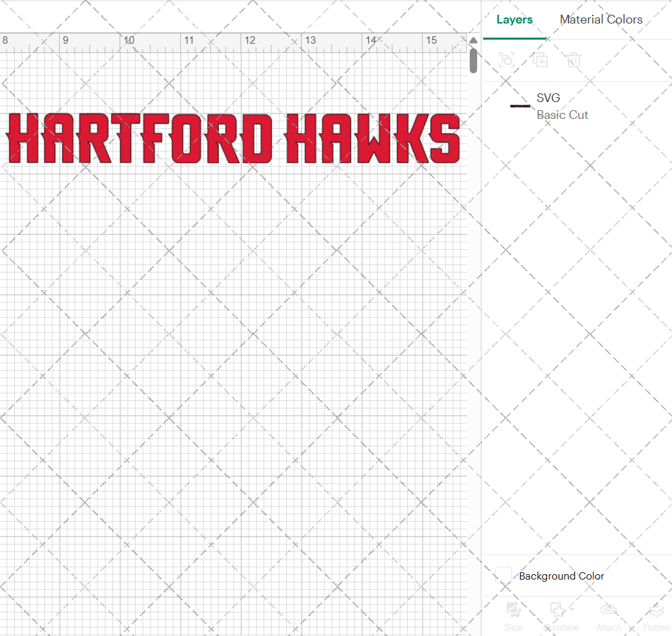Click ruler mark 15

click(431, 40)
